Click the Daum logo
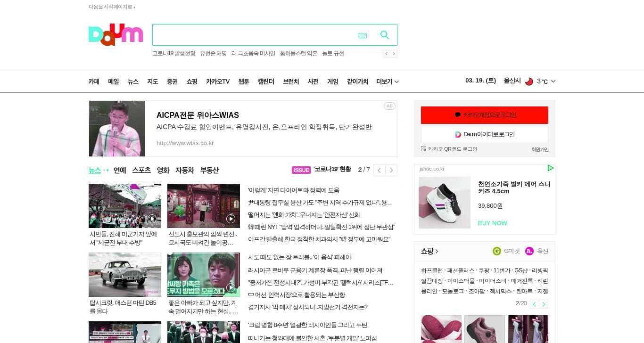The width and height of the screenshot is (644, 343). click(116, 35)
